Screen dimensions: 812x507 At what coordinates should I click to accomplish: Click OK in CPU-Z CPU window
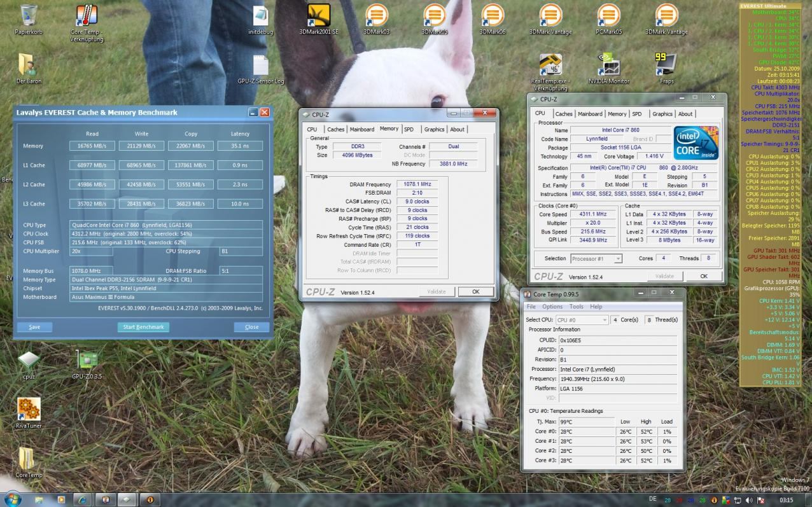pos(703,276)
